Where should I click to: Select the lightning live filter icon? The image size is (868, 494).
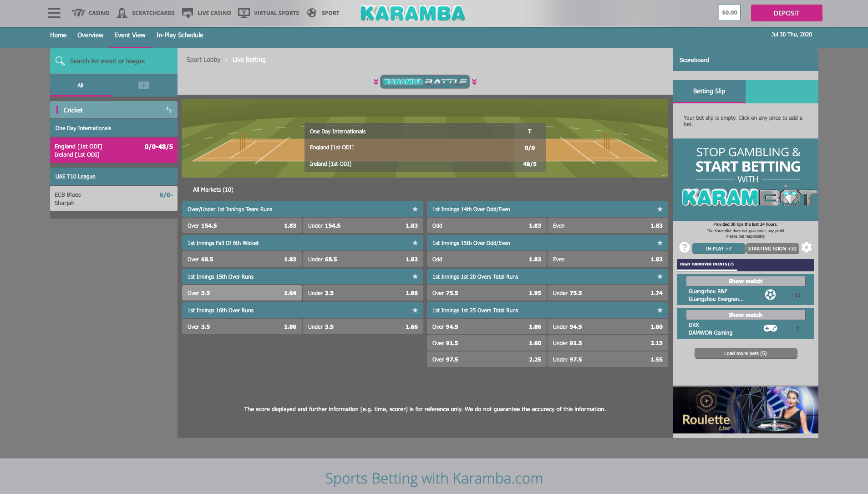click(144, 85)
